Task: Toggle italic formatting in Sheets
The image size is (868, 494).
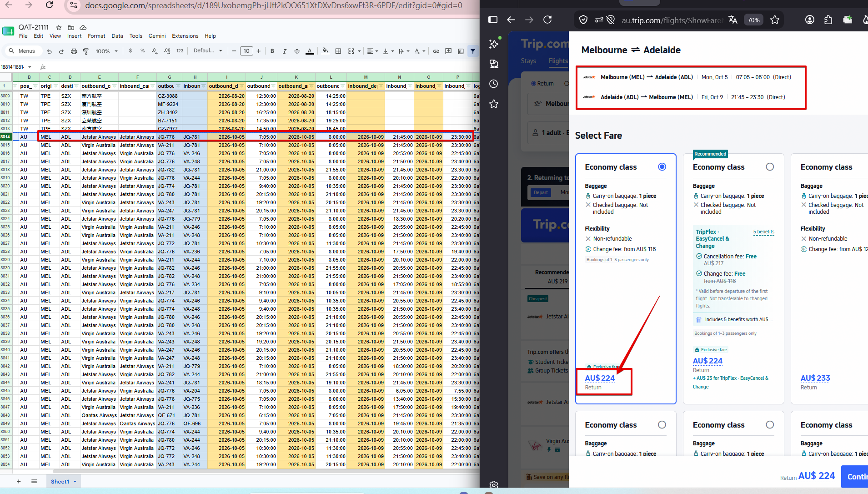Action: (x=285, y=51)
